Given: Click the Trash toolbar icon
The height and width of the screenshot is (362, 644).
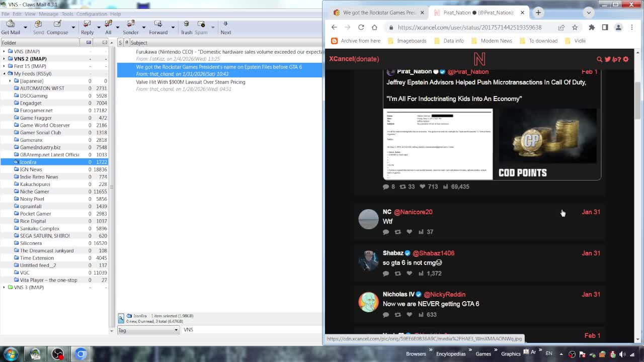Looking at the screenshot, I should point(186,27).
